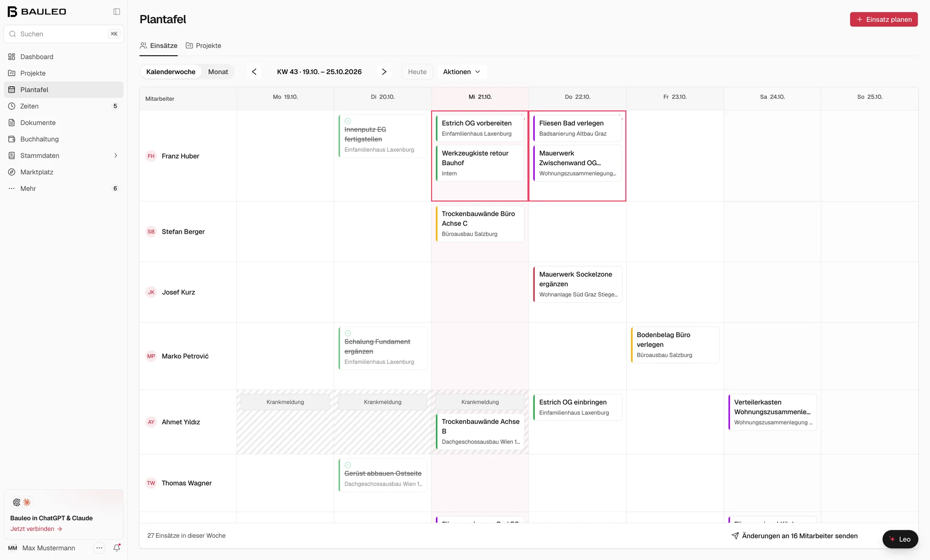Open the Leo assistant button

[x=900, y=539]
